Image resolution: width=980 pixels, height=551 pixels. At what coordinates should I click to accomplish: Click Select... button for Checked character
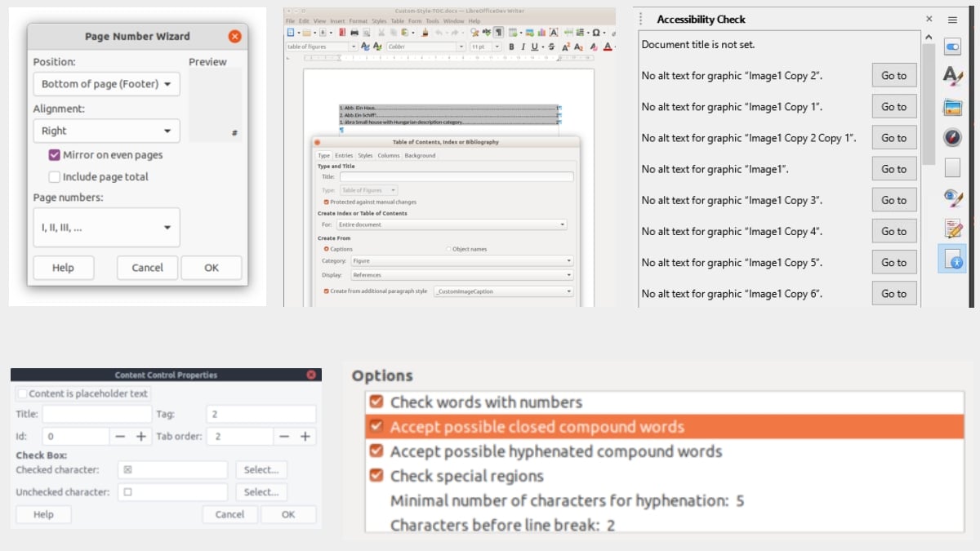point(261,470)
